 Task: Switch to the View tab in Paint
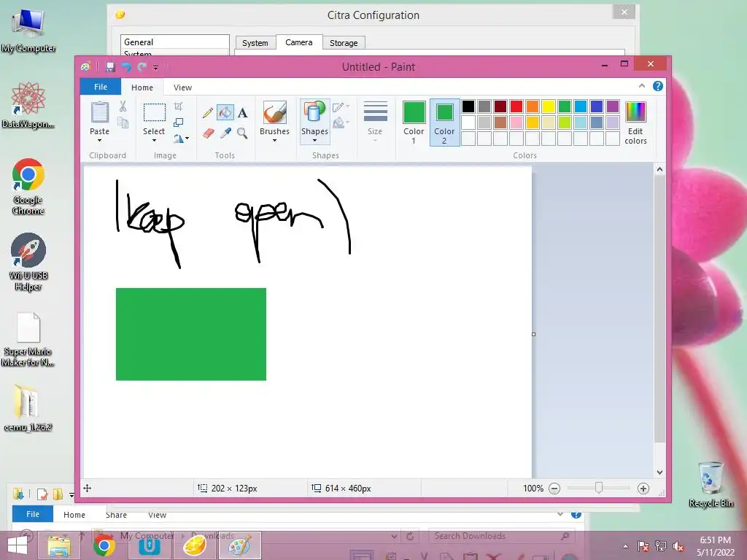[x=182, y=87]
